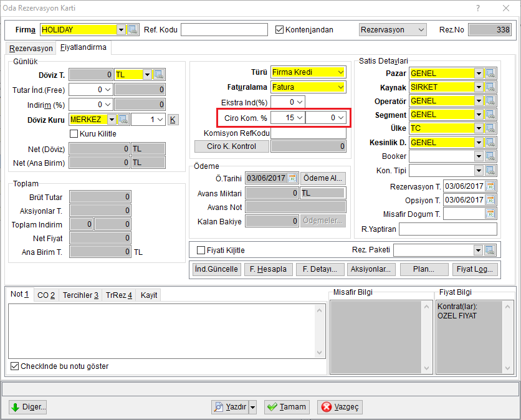Image resolution: width=521 pixels, height=420 pixels.
Task: Switch to TrRez 4 tab
Action: pyautogui.click(x=119, y=295)
